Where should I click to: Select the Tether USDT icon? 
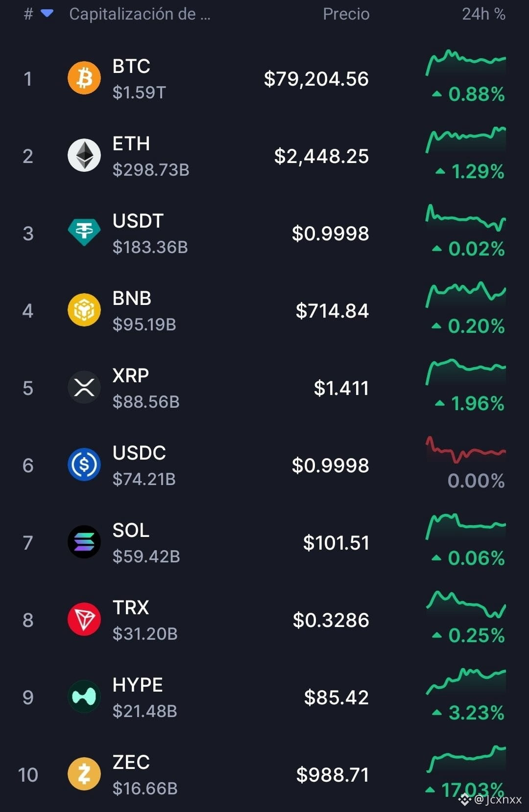coord(84,232)
